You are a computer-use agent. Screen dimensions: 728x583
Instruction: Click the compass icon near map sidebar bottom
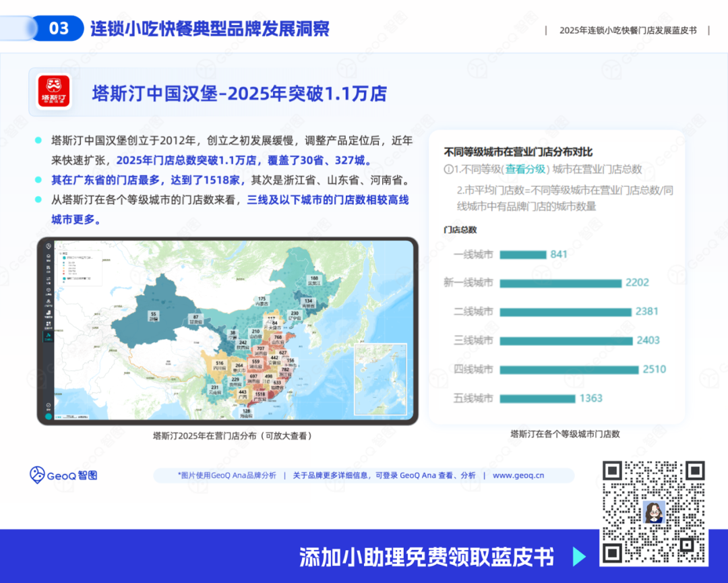click(49, 406)
